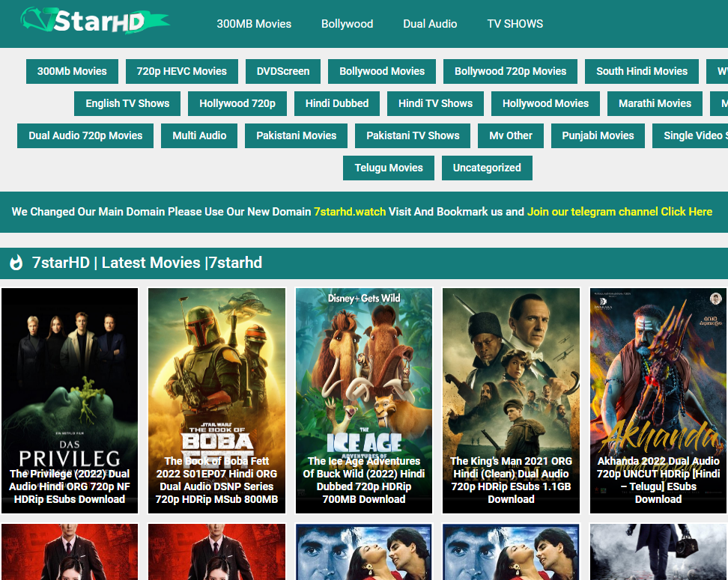Go to the Pakistani TV Shows category
The image size is (728, 580).
pyautogui.click(x=413, y=136)
